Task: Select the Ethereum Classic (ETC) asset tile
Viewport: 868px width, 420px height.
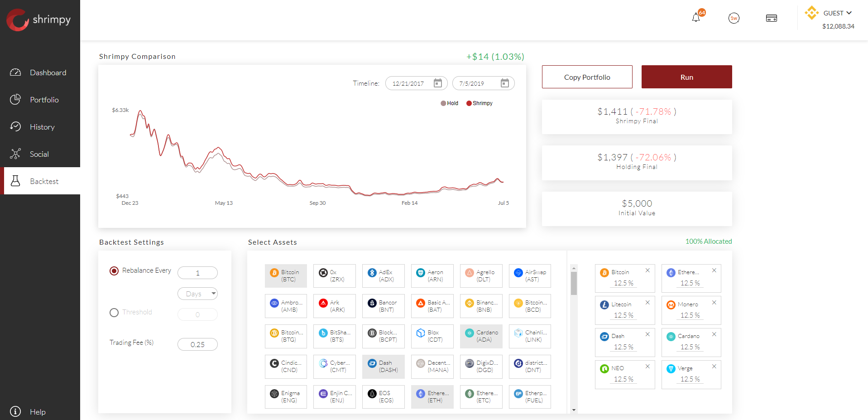Action: 481,397
